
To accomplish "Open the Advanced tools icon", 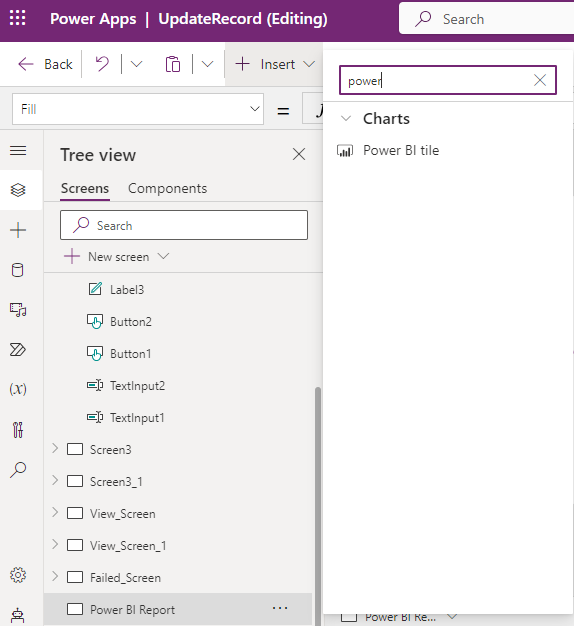I will [18, 430].
